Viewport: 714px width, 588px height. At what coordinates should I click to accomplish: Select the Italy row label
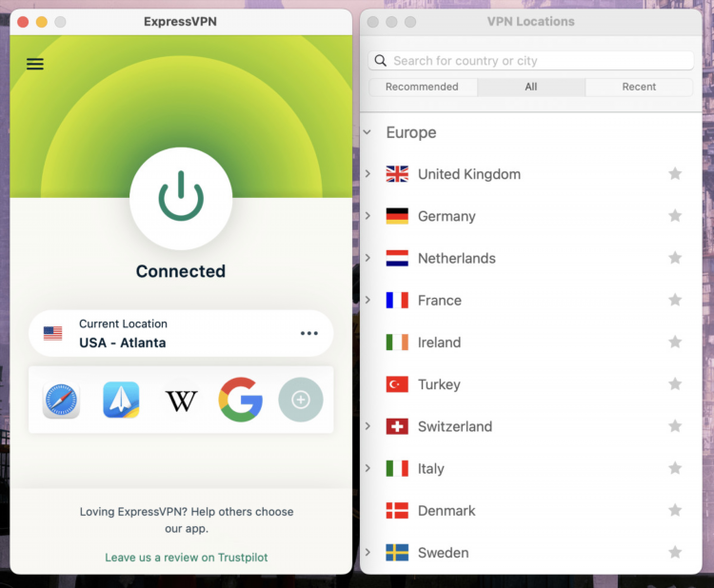[430, 469]
